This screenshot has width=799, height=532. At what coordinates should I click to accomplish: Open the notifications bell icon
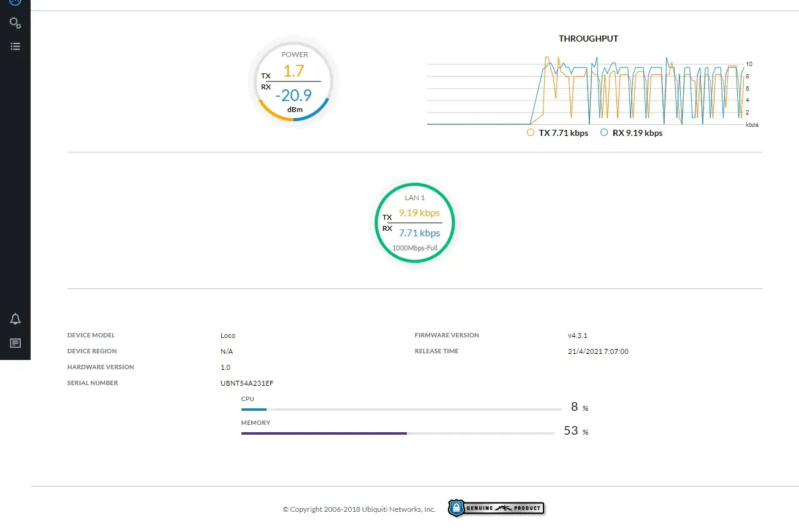pos(15,319)
